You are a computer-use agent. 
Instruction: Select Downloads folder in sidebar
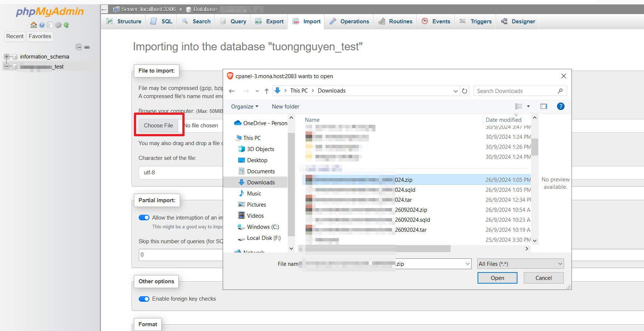256,183
